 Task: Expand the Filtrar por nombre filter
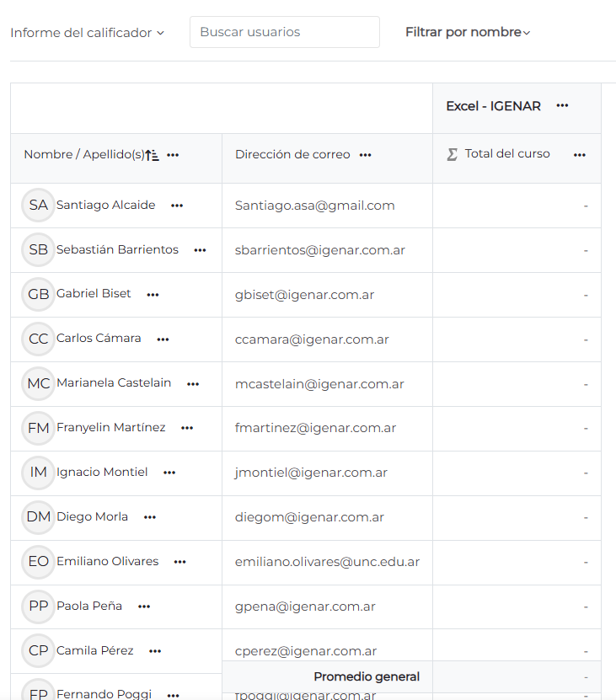click(468, 32)
